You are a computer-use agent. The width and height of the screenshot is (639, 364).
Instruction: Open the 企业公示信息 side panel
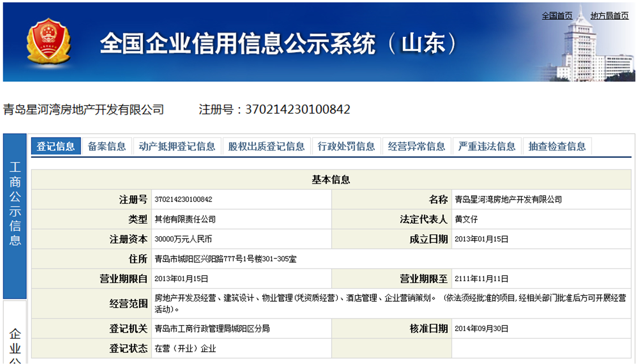pyautogui.click(x=15, y=344)
